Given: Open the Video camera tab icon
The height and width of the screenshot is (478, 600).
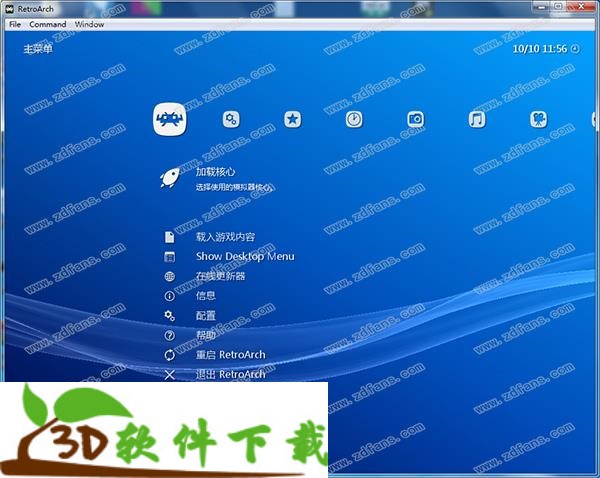Looking at the screenshot, I should coord(538,119).
